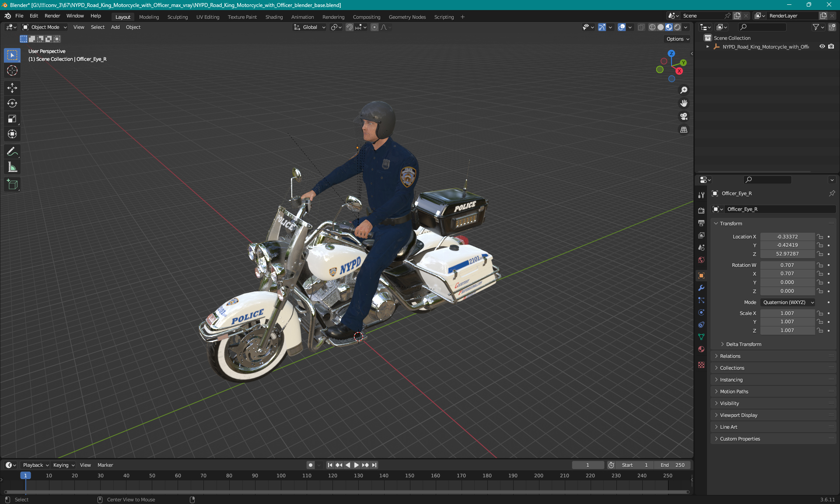Pick the combined Transform tool
Viewport: 840px width, 504px height.
[x=12, y=134]
